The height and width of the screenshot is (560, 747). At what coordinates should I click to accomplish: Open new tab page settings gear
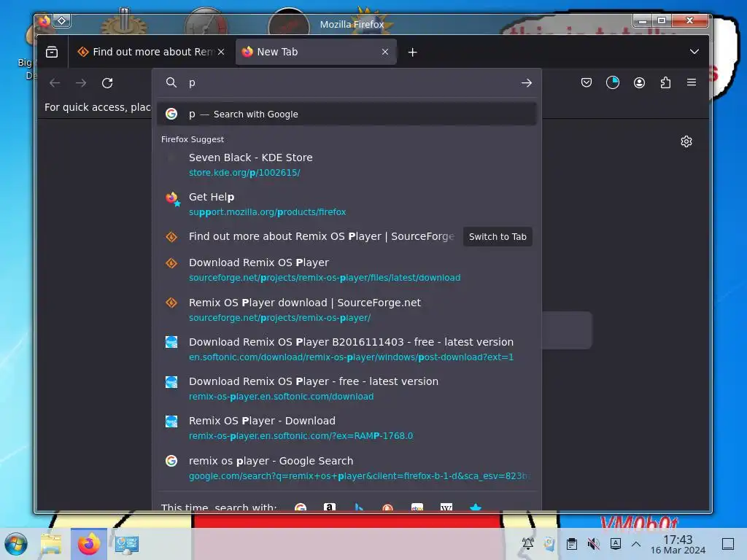(686, 141)
